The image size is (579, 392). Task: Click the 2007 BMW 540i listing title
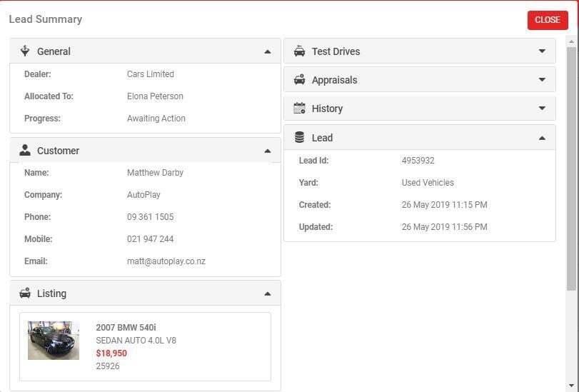[126, 327]
